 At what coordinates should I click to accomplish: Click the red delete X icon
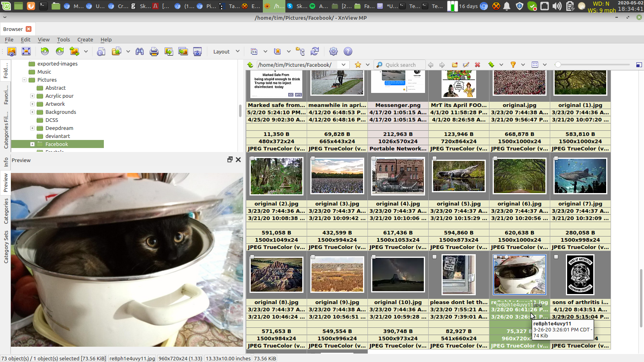tap(477, 65)
